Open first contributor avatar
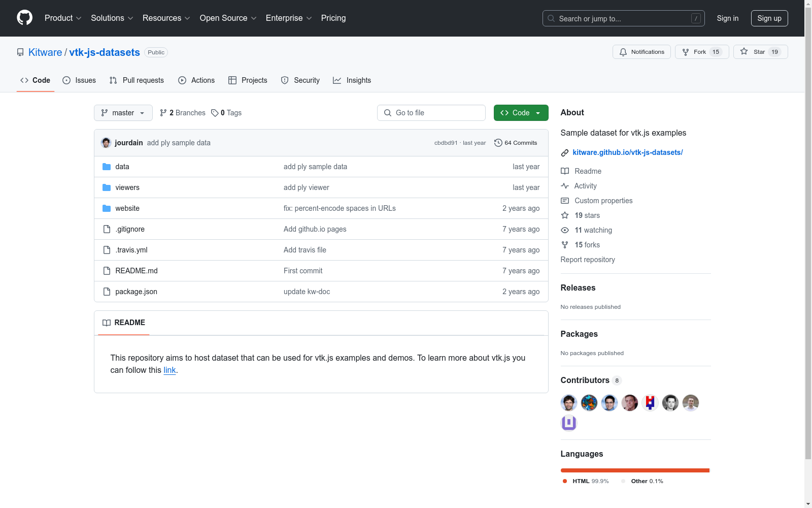The width and height of the screenshot is (812, 508). (569, 403)
